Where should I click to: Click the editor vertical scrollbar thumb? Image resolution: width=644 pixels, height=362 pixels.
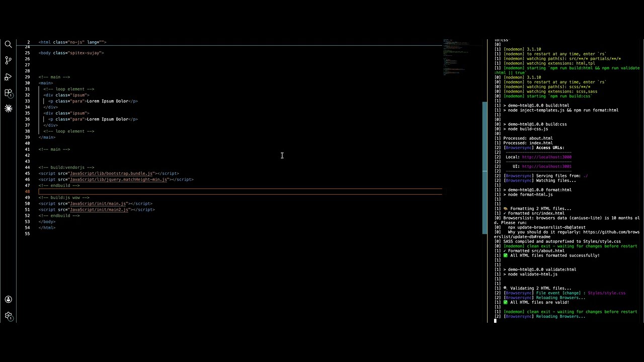click(x=485, y=167)
